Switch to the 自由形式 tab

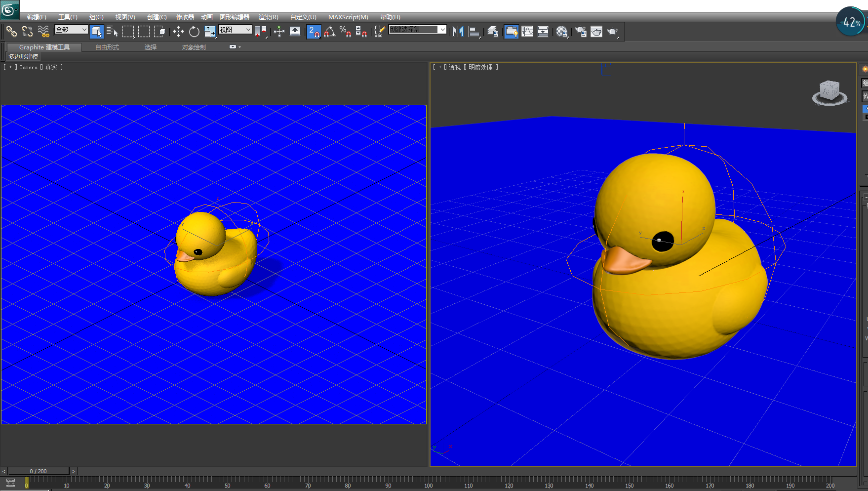pos(107,47)
